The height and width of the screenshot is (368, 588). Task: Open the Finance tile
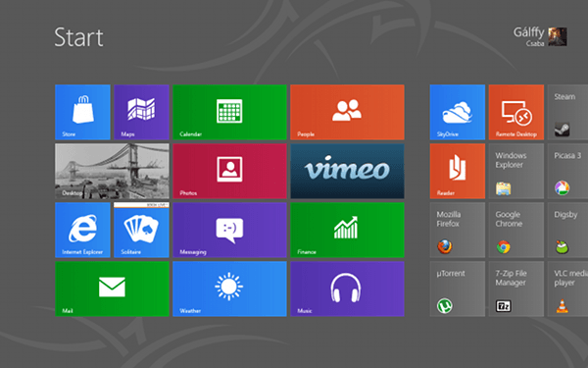point(347,231)
